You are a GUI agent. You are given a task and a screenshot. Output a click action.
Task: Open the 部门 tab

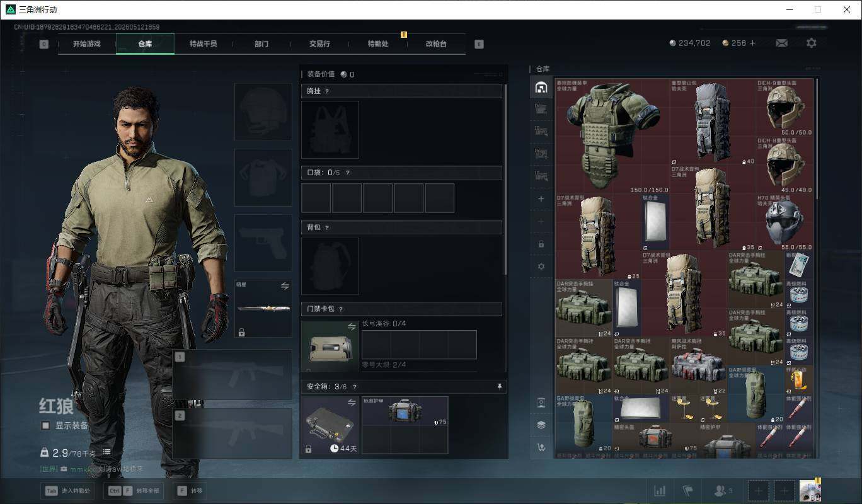click(261, 44)
